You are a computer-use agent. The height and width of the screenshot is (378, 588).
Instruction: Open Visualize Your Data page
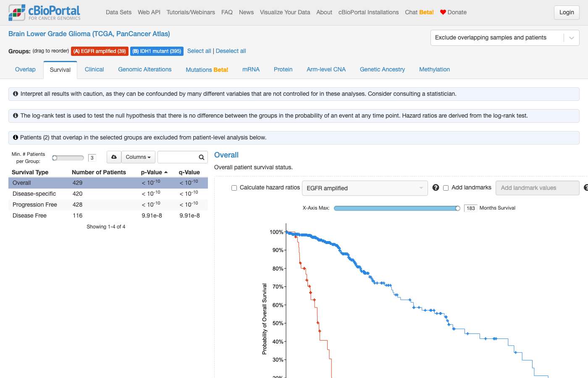click(x=285, y=12)
